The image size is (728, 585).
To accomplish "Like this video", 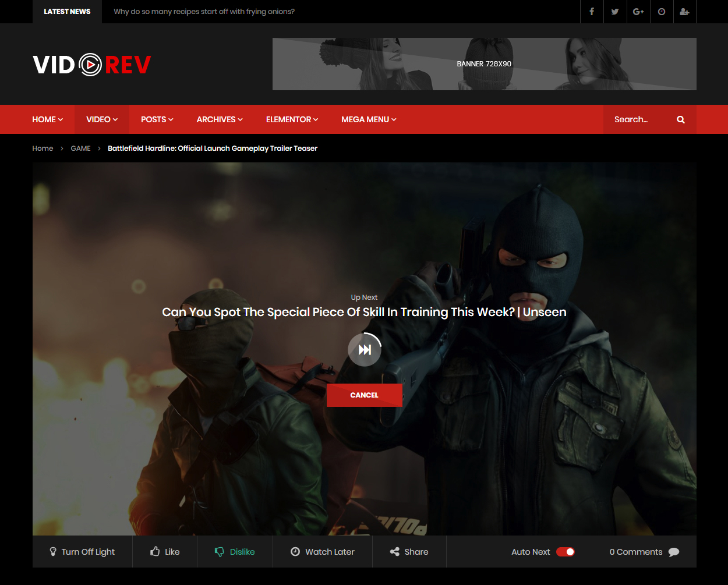I will [x=165, y=552].
